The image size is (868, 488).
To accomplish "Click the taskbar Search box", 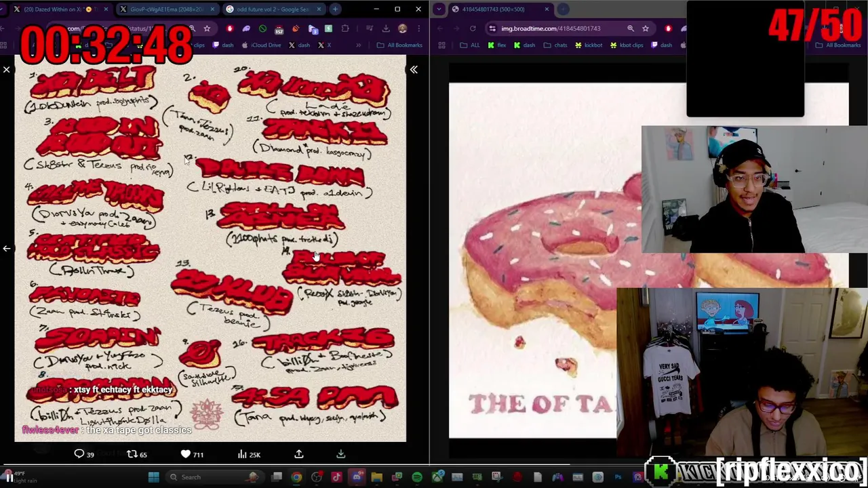I will [x=214, y=477].
